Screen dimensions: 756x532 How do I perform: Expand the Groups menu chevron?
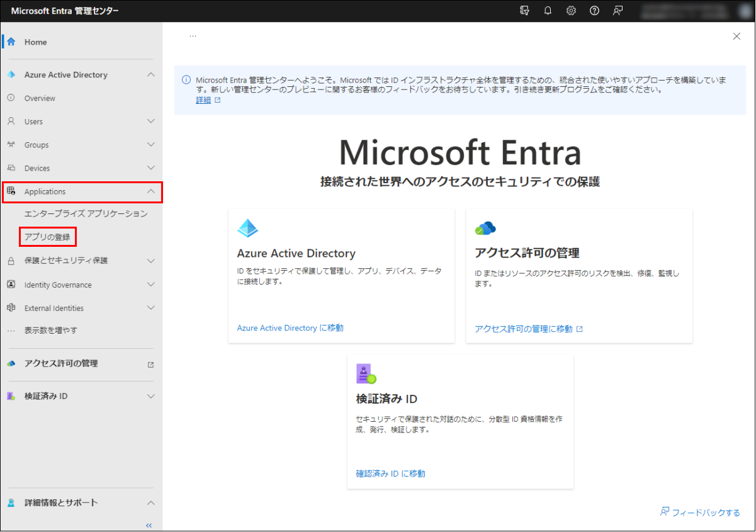[150, 145]
